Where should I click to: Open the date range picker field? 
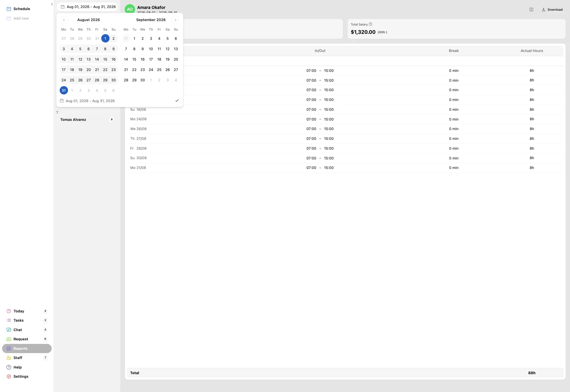pyautogui.click(x=87, y=7)
